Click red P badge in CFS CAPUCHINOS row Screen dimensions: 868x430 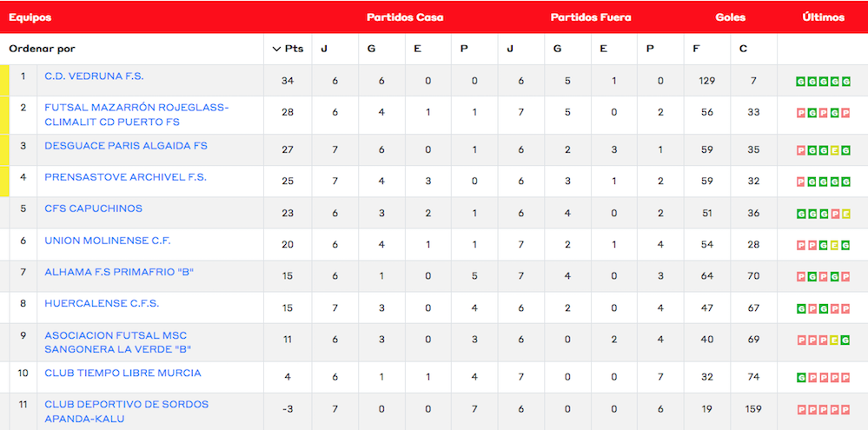tap(834, 214)
